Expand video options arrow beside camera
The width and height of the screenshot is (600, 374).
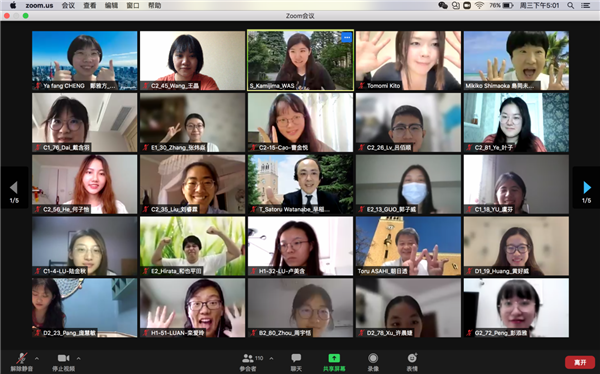click(x=78, y=358)
